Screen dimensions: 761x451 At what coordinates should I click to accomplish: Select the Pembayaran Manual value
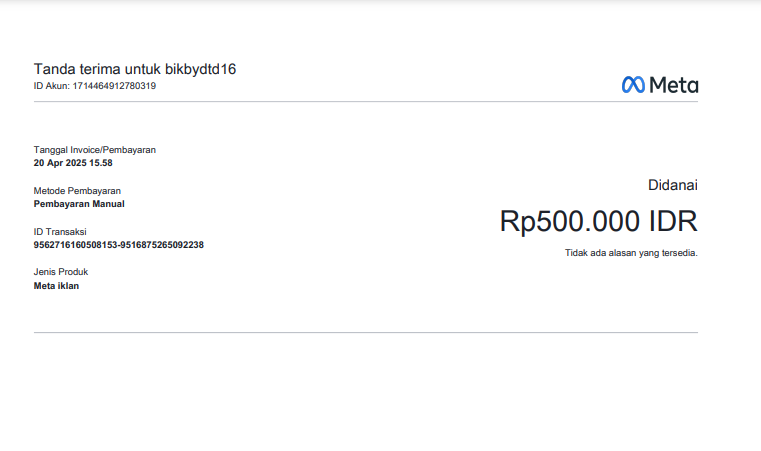click(79, 203)
